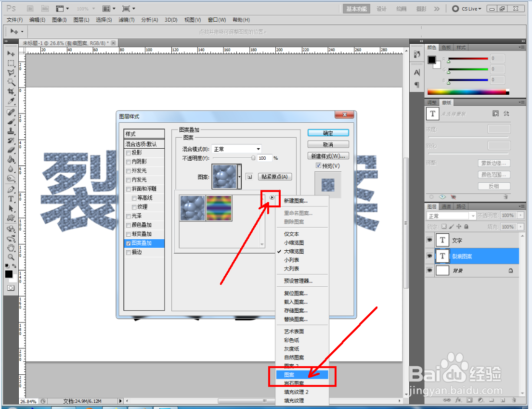Viewport: 532px width, 409px height.
Task: Select the rainbow pattern thumbnail
Action: pos(219,208)
